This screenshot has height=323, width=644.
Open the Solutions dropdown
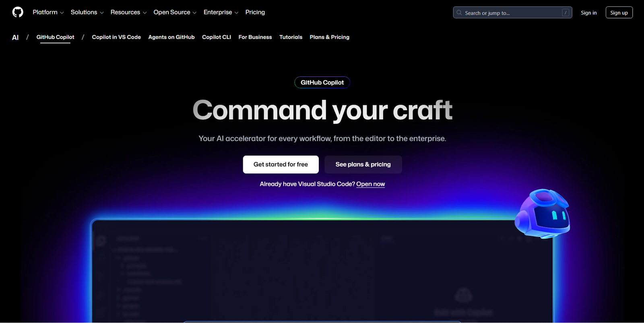coord(87,12)
